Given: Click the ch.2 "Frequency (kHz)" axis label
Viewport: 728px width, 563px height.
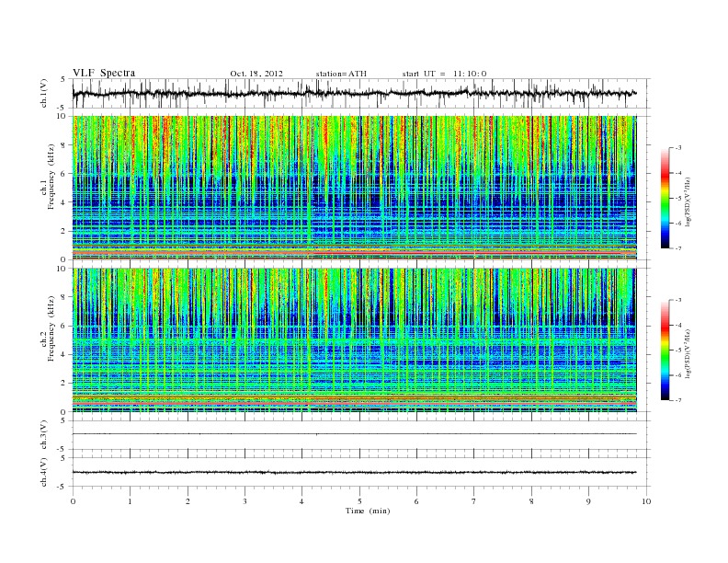Looking at the screenshot, I should pos(51,327).
